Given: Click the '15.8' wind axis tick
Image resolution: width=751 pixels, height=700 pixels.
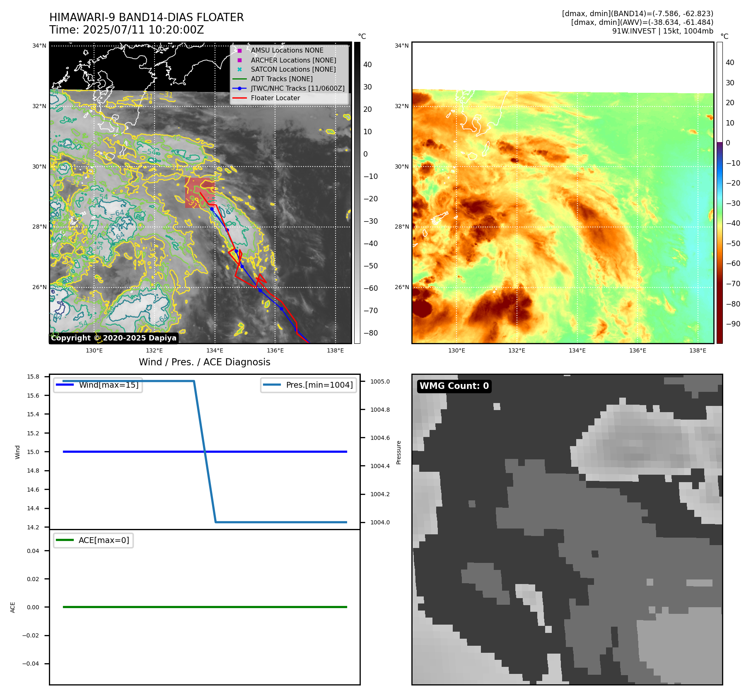Looking at the screenshot, I should (x=33, y=377).
